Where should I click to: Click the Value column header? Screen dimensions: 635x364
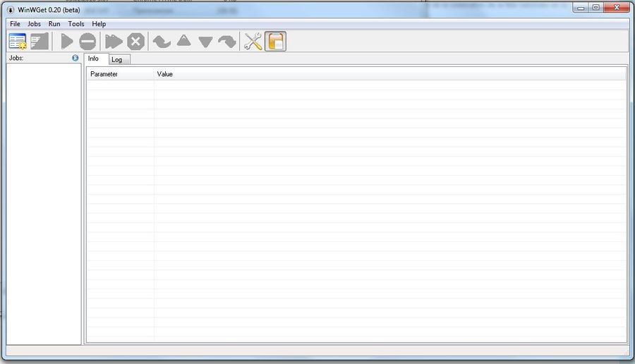tap(390, 74)
